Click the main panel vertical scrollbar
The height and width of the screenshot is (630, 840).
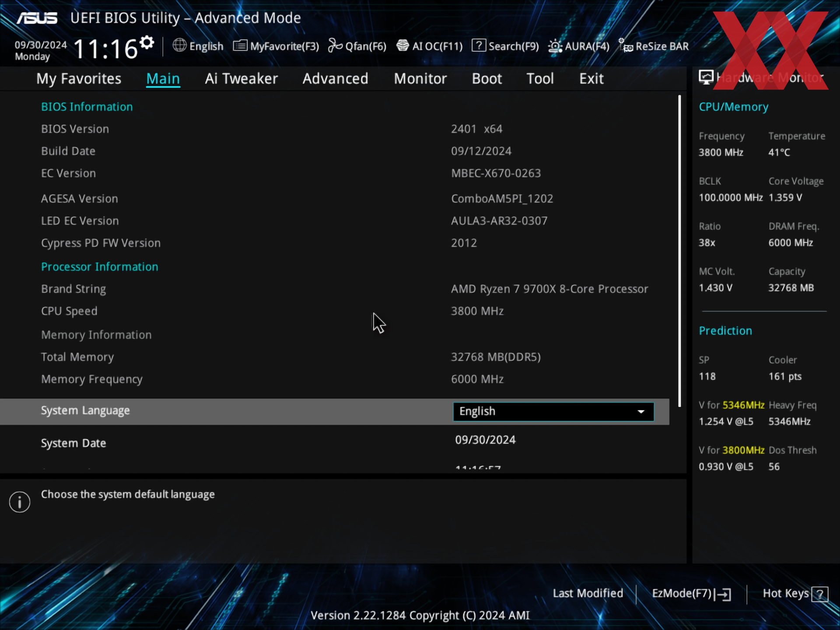point(679,251)
